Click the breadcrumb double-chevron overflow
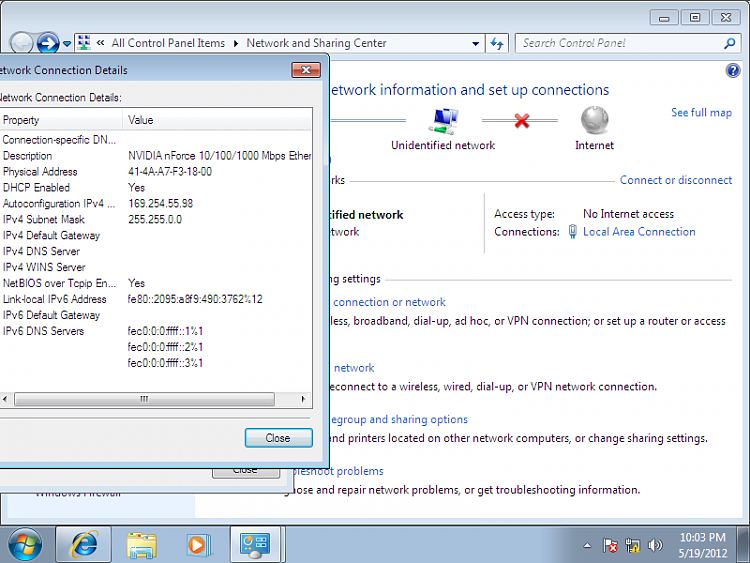Screen dimensions: 750x563 point(100,43)
